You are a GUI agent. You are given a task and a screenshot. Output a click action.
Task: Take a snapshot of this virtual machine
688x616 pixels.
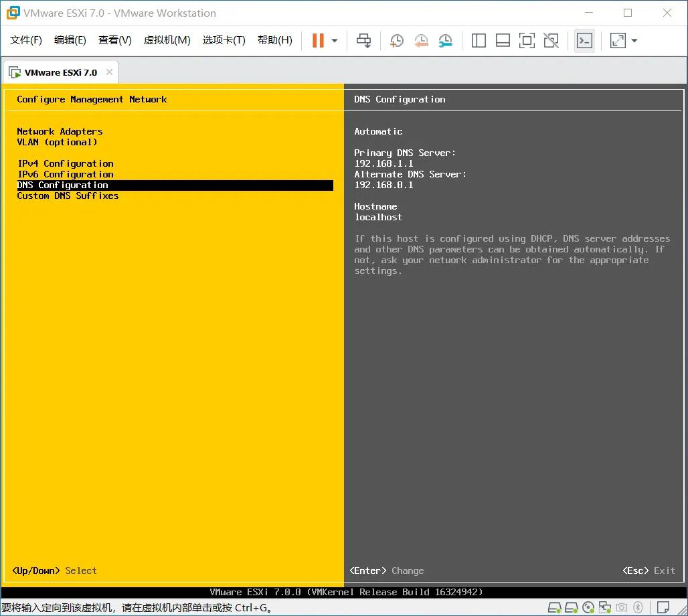pos(397,40)
